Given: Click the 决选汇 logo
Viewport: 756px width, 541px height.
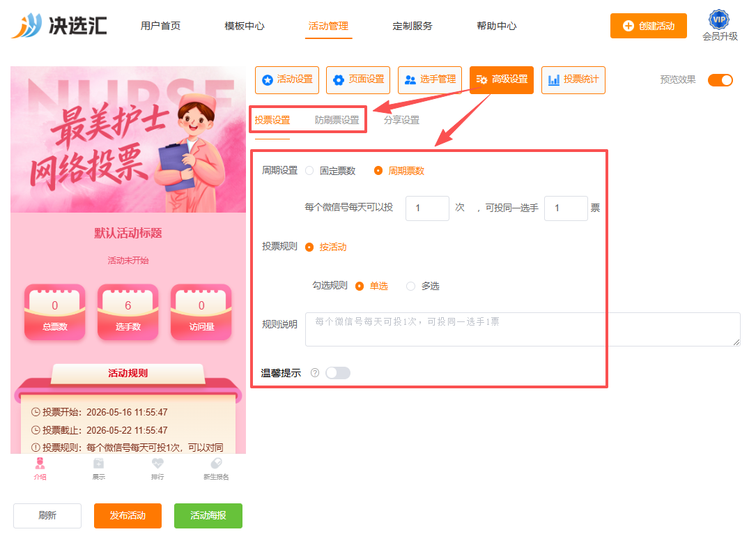Looking at the screenshot, I should pyautogui.click(x=59, y=25).
